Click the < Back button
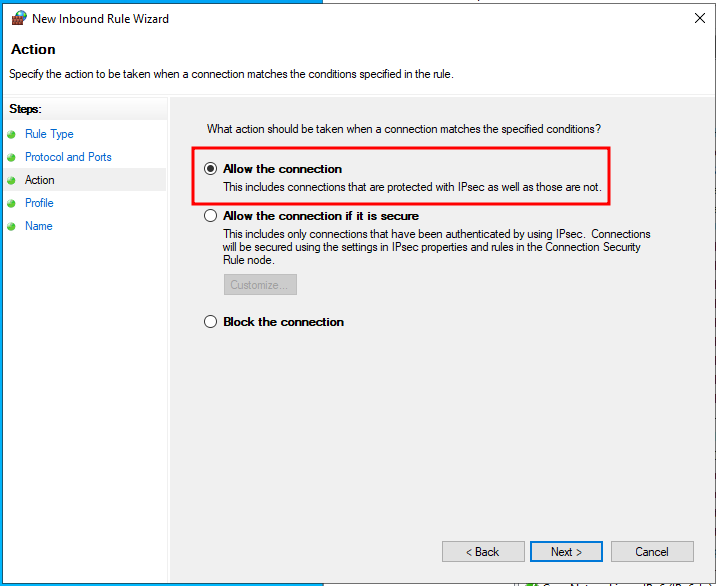Screen dimensions: 716x586 [483, 552]
